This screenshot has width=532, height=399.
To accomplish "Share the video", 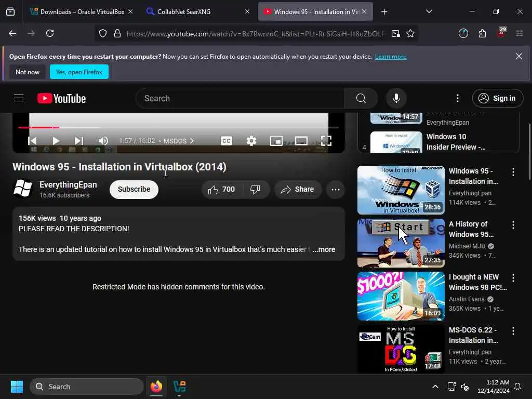I will 298,189.
